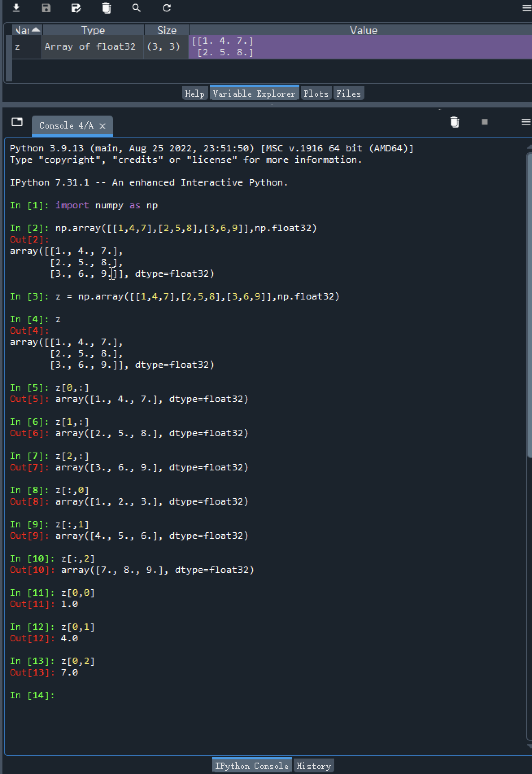Open variable search with magnifier icon
Image resolution: width=532 pixels, height=774 pixels.
coord(136,8)
